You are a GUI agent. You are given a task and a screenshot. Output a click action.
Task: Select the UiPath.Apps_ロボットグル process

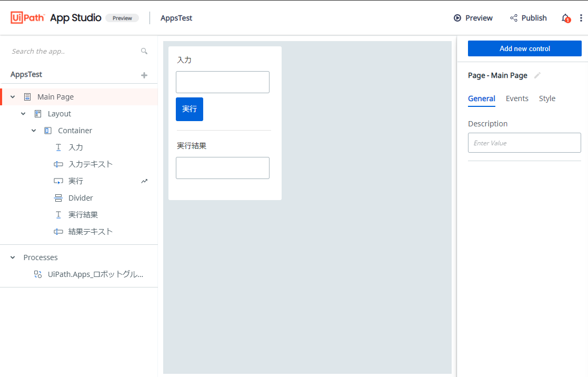pyautogui.click(x=95, y=274)
